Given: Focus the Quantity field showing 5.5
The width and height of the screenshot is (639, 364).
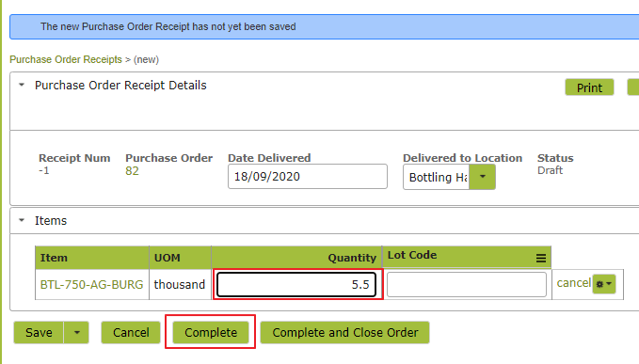Looking at the screenshot, I should (x=296, y=284).
